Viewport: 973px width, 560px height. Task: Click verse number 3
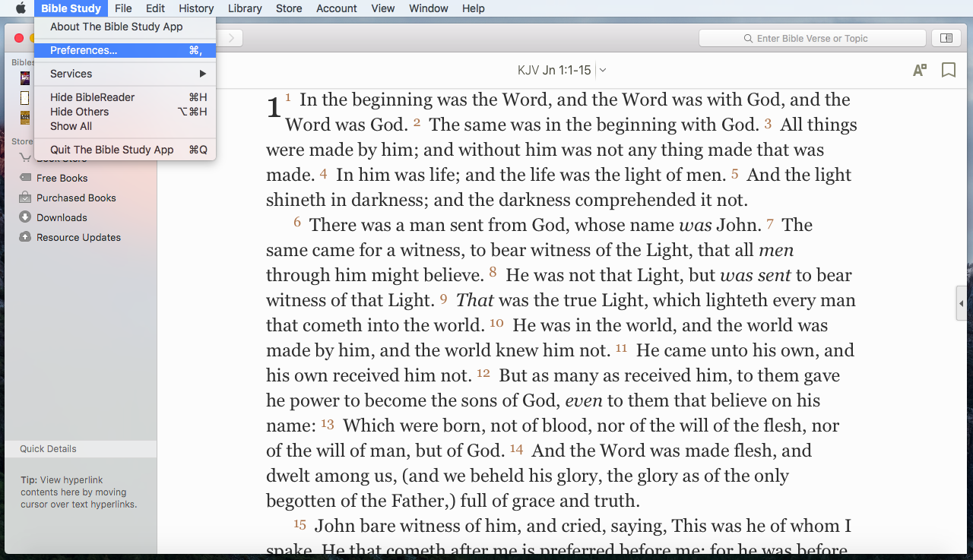(x=768, y=122)
